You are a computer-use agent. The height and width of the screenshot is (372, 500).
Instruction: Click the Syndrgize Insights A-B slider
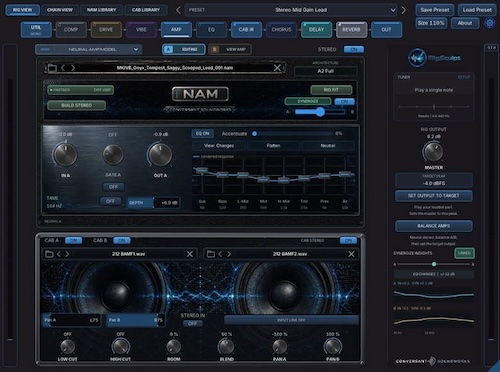point(434,264)
